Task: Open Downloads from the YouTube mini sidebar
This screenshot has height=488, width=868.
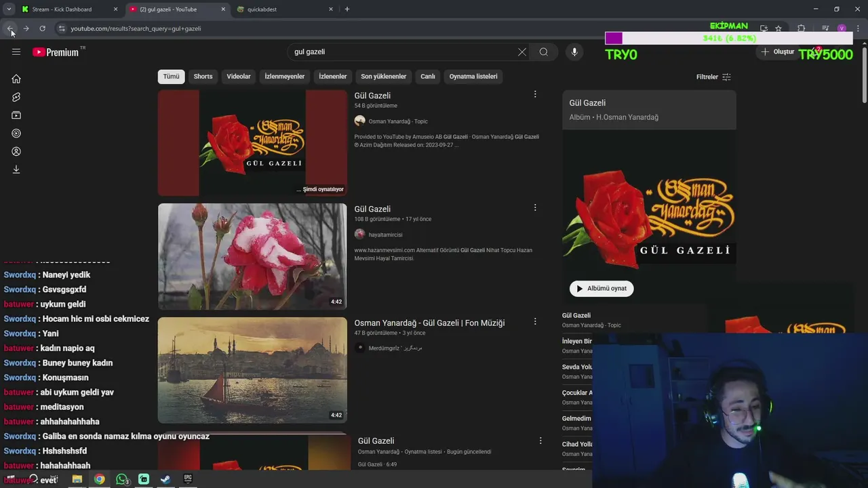Action: (16, 169)
